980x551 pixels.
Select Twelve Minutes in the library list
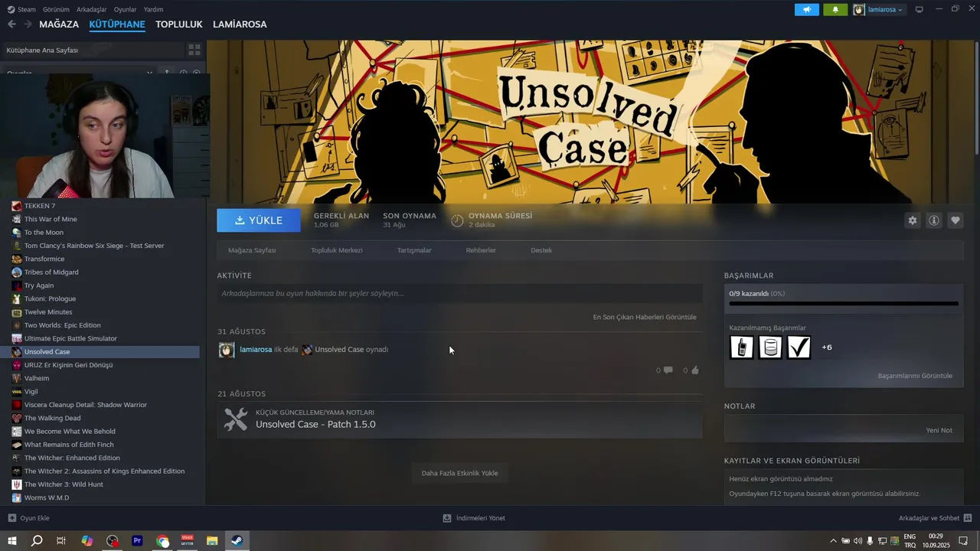pyautogui.click(x=48, y=312)
